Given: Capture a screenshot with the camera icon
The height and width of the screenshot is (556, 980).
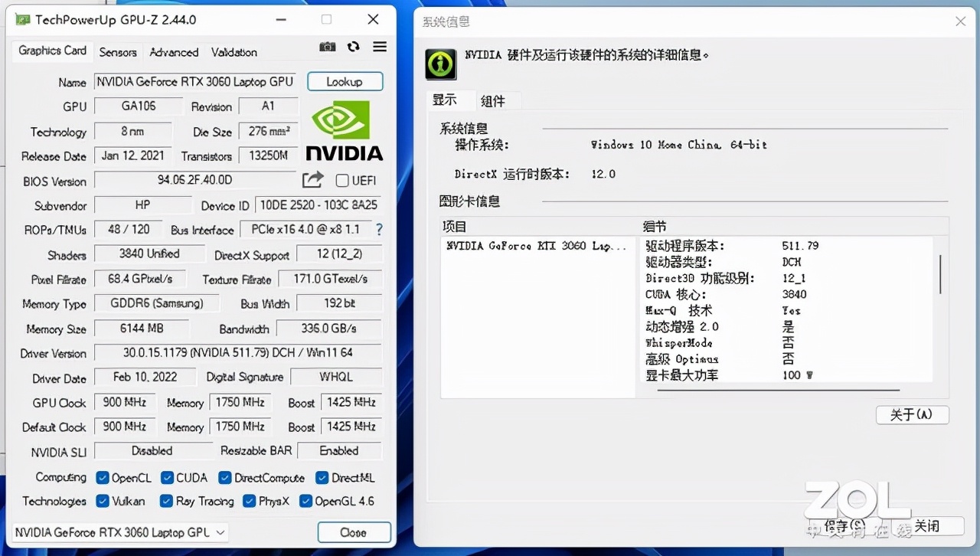Looking at the screenshot, I should click(327, 46).
